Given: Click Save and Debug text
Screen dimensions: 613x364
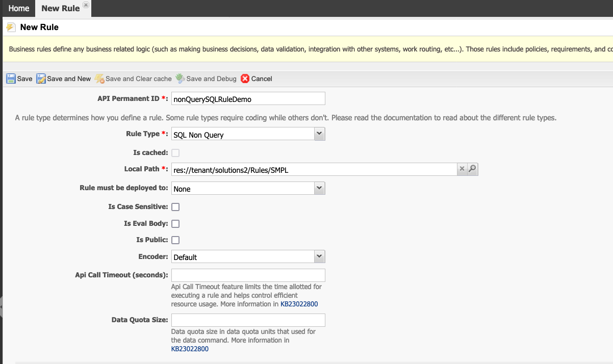Looking at the screenshot, I should [212, 79].
